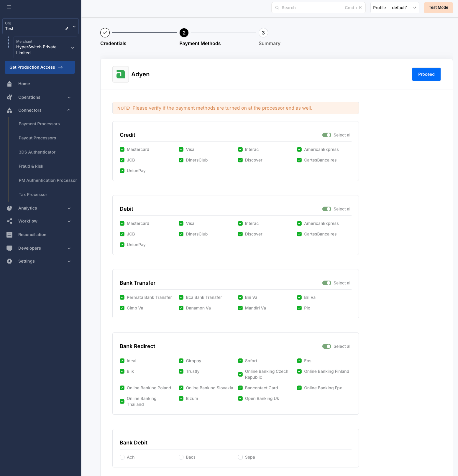Click the pencil edit icon beside Org Test
Image resolution: width=458 pixels, height=476 pixels.
(x=67, y=29)
